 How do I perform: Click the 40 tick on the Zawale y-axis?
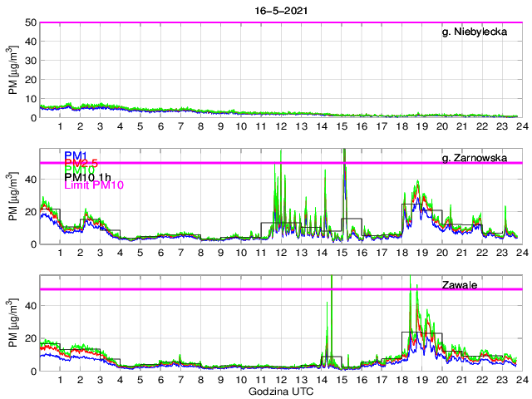[30, 306]
